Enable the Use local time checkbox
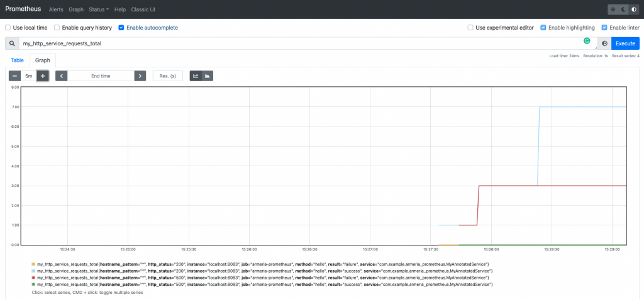Screen dimensions: 644x299 pyautogui.click(x=8, y=28)
